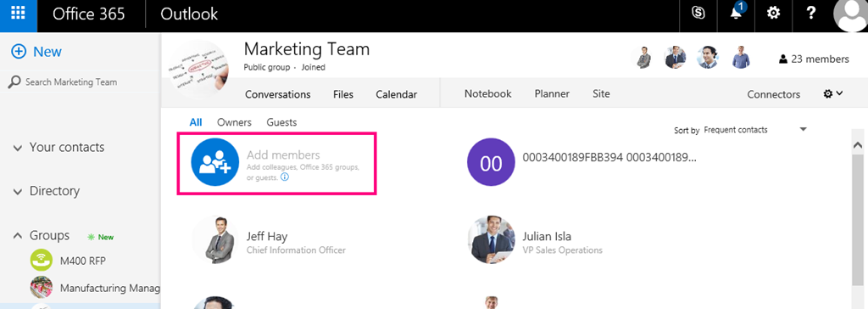Image resolution: width=868 pixels, height=309 pixels.
Task: Switch to Conversations tab
Action: pos(278,94)
